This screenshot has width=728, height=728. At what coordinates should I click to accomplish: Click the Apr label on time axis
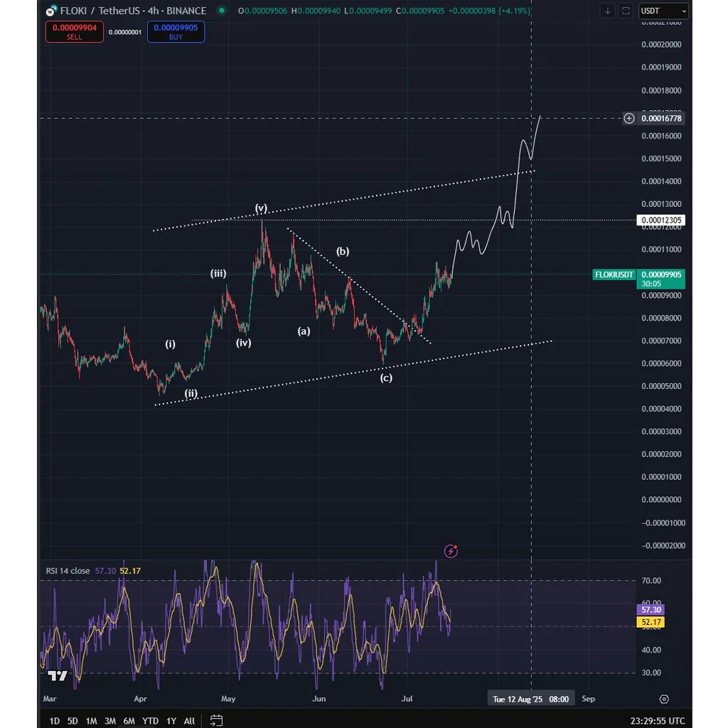pyautogui.click(x=140, y=699)
